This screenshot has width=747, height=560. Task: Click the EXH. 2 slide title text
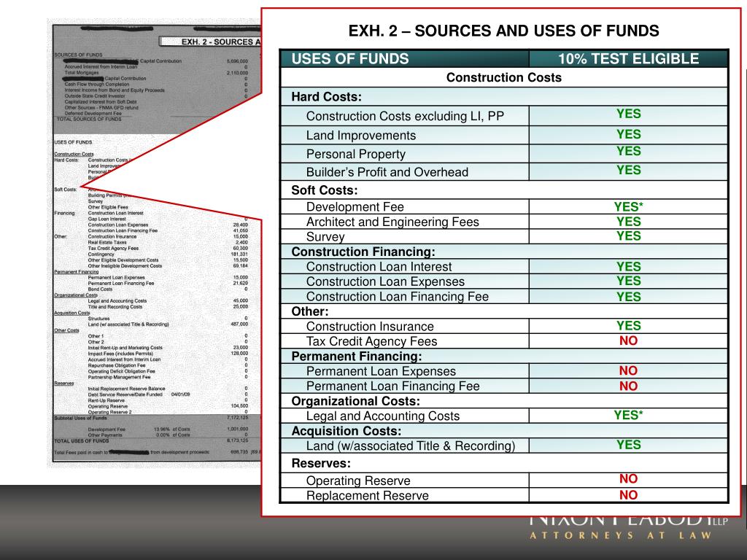pyautogui.click(x=503, y=31)
